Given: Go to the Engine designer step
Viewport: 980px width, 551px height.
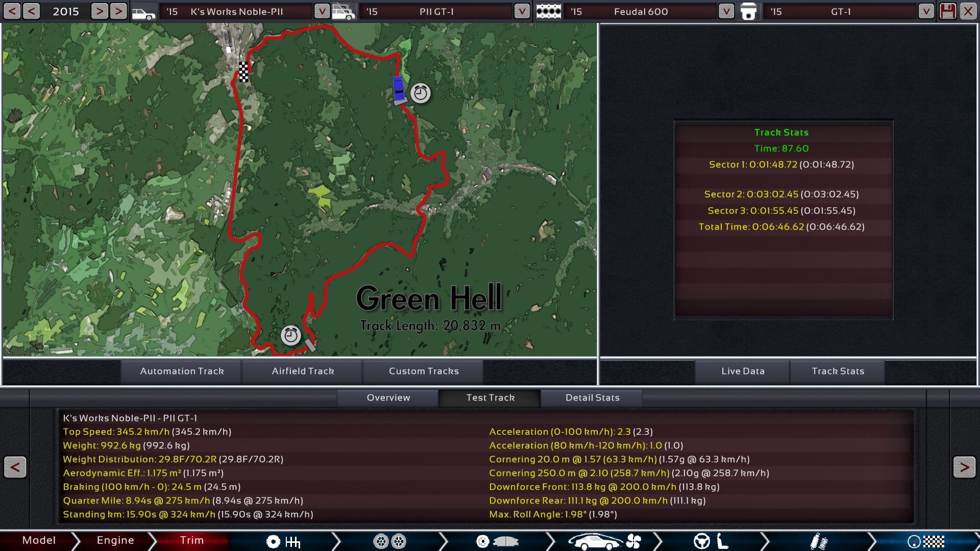Looking at the screenshot, I should [x=115, y=541].
